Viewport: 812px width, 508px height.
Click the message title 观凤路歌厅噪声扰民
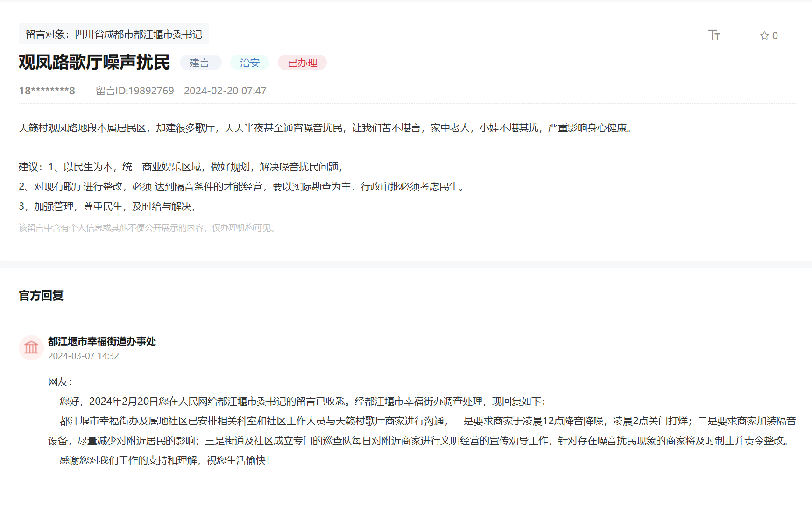[x=94, y=62]
